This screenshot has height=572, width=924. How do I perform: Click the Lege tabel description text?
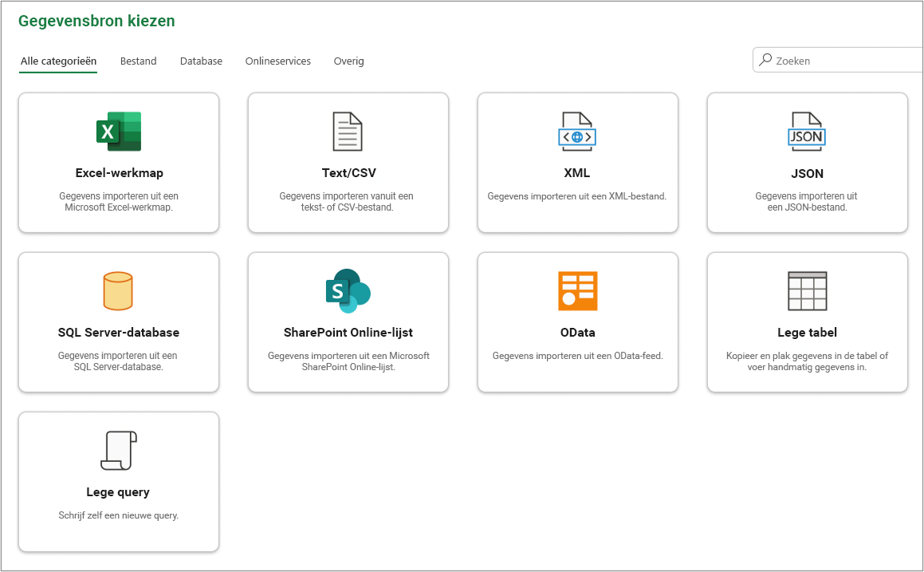point(807,361)
